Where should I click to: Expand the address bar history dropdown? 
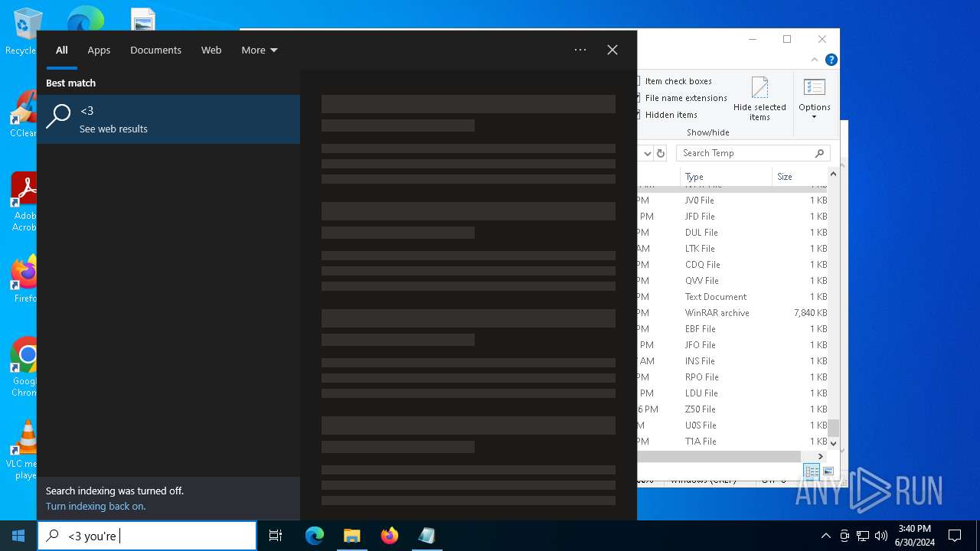coord(647,153)
